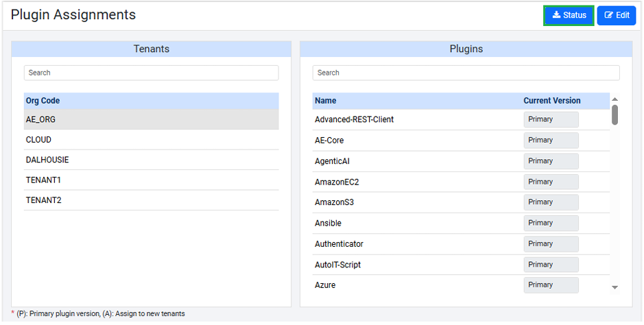
Task: Click the AmazonEC2 plugin name
Action: [x=337, y=182]
